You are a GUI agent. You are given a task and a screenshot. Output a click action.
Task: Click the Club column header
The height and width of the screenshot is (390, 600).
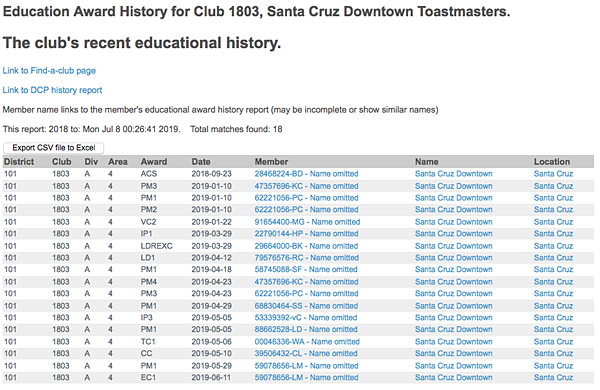coord(62,162)
